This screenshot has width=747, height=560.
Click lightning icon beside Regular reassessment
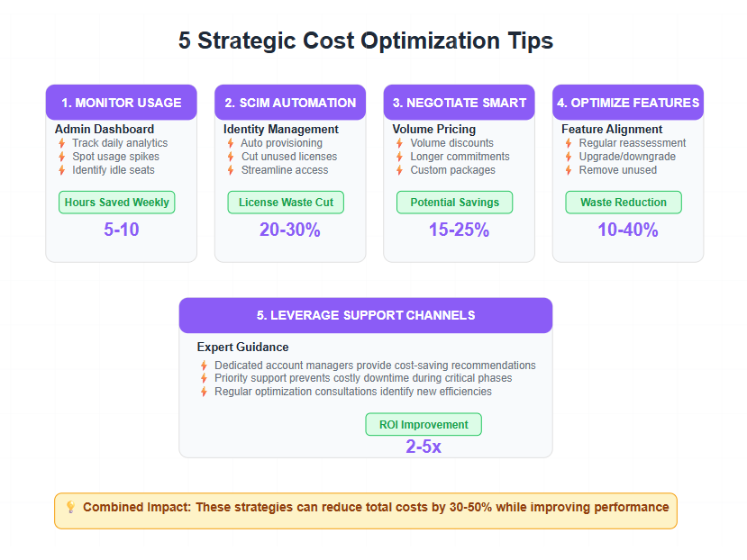(x=569, y=143)
